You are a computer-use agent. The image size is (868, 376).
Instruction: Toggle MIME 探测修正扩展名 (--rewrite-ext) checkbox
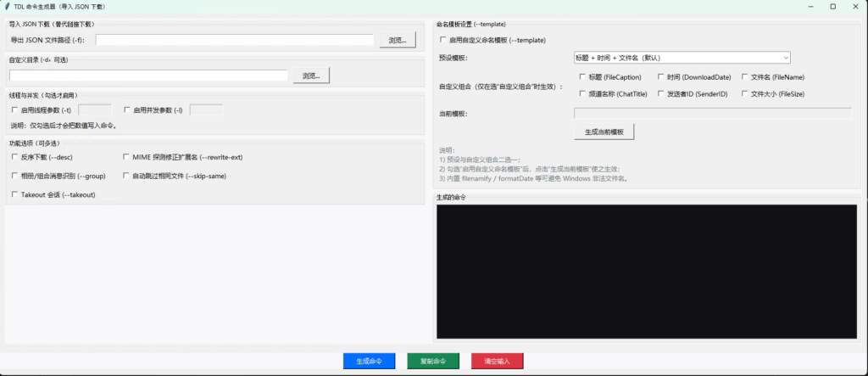(x=127, y=157)
